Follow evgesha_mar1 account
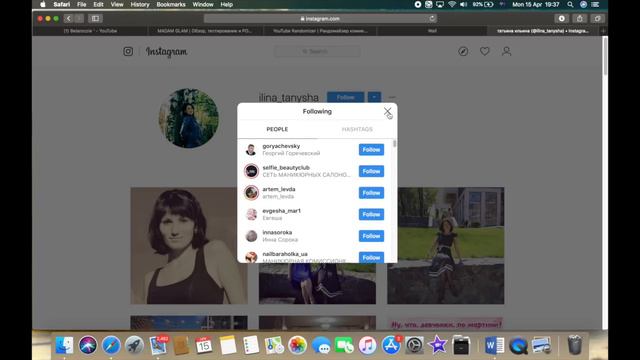The image size is (640, 360). 371,215
